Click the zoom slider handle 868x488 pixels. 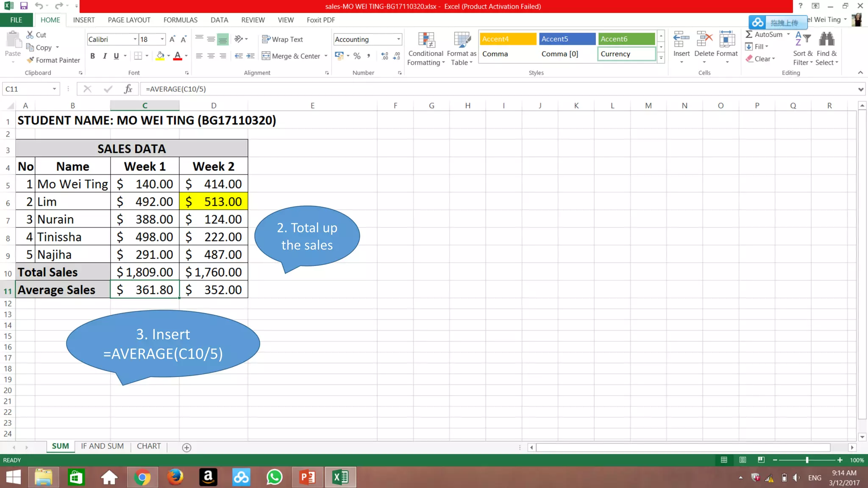click(807, 460)
